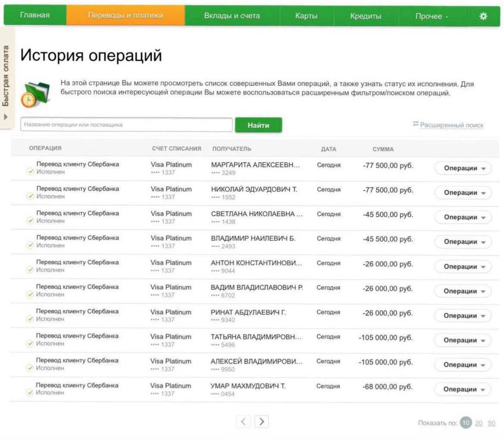
Task: Expand the Быстрая оплата side panel arrow
Action: pos(6,117)
